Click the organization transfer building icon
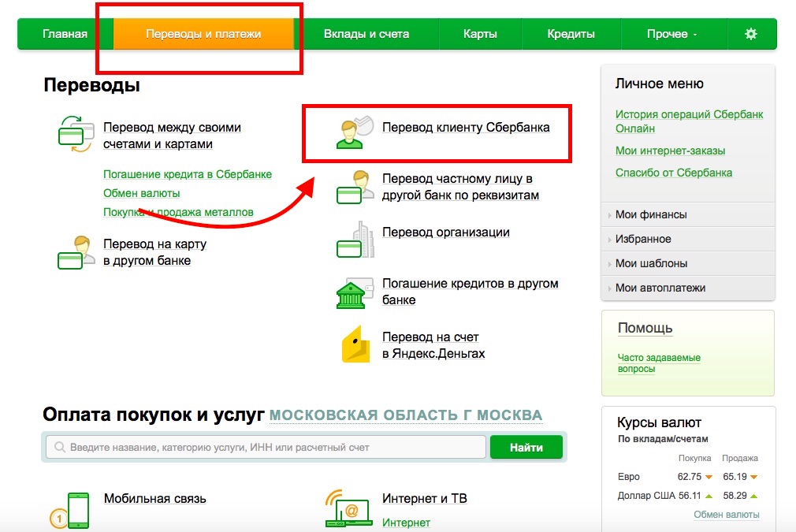 355,239
